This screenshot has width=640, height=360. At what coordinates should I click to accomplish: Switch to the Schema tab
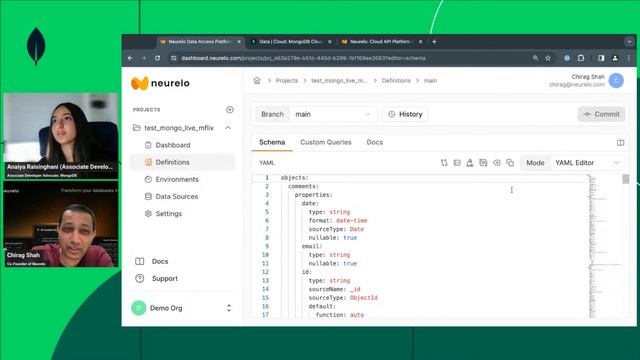tap(272, 142)
